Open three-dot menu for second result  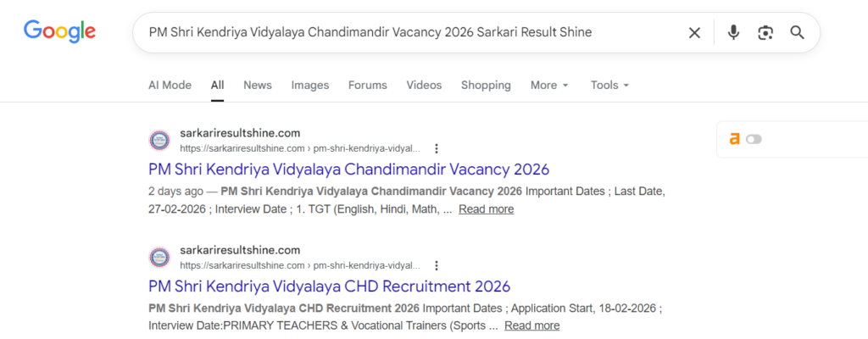coord(437,265)
